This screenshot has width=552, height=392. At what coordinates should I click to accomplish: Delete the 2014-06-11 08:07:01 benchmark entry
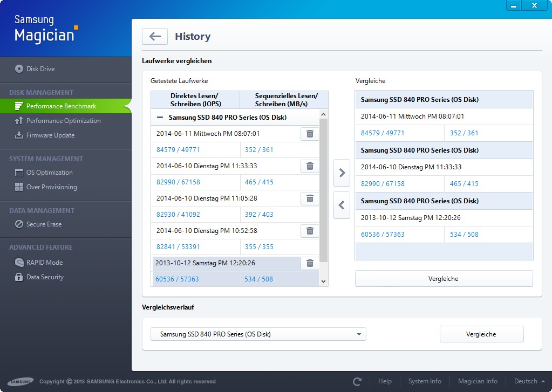(x=310, y=134)
